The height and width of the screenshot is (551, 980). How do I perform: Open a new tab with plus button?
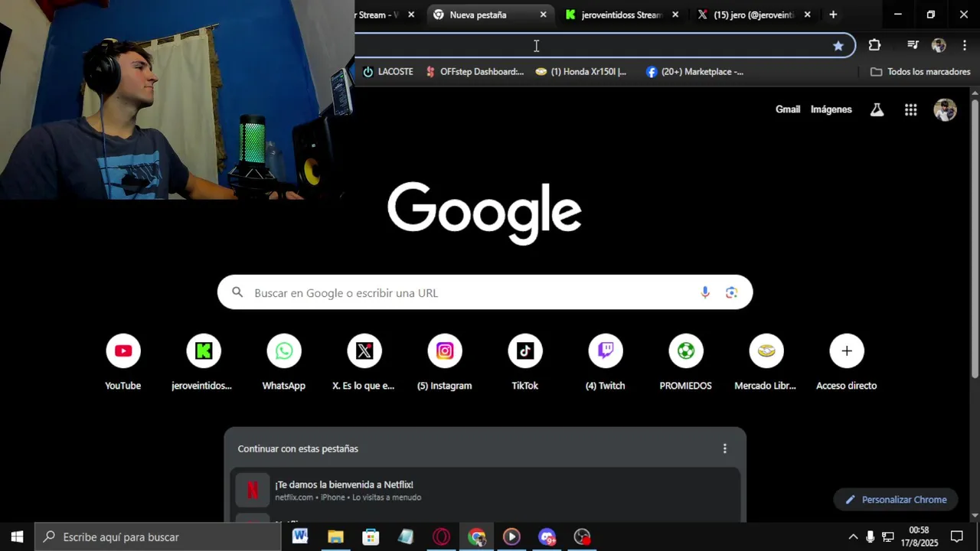pyautogui.click(x=833, y=15)
